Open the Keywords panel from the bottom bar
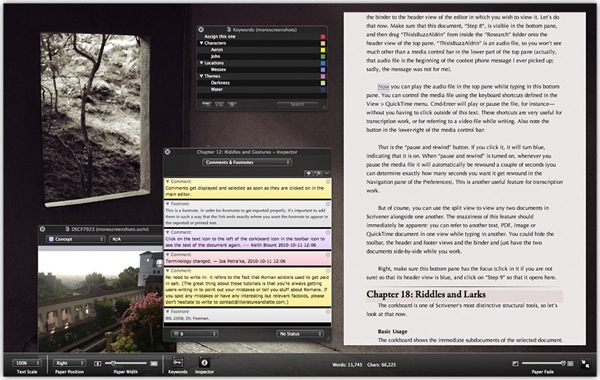Screen dimensions: 600x380 click(x=177, y=362)
